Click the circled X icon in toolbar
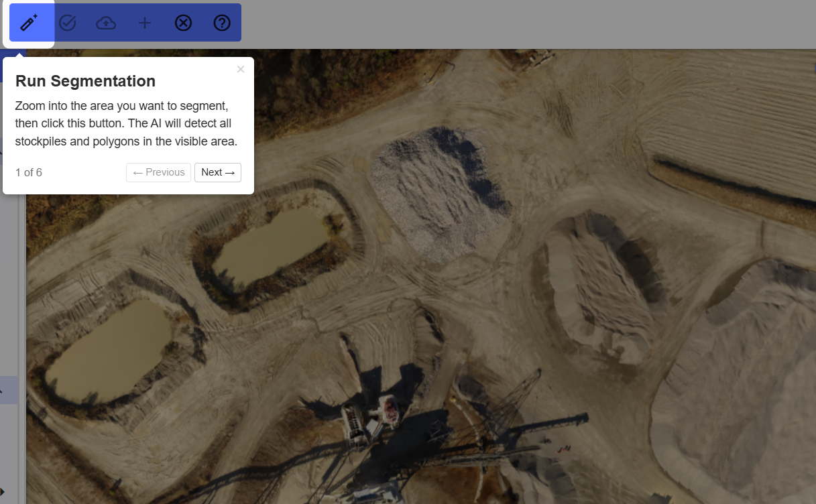Image resolution: width=816 pixels, height=504 pixels. tap(183, 23)
